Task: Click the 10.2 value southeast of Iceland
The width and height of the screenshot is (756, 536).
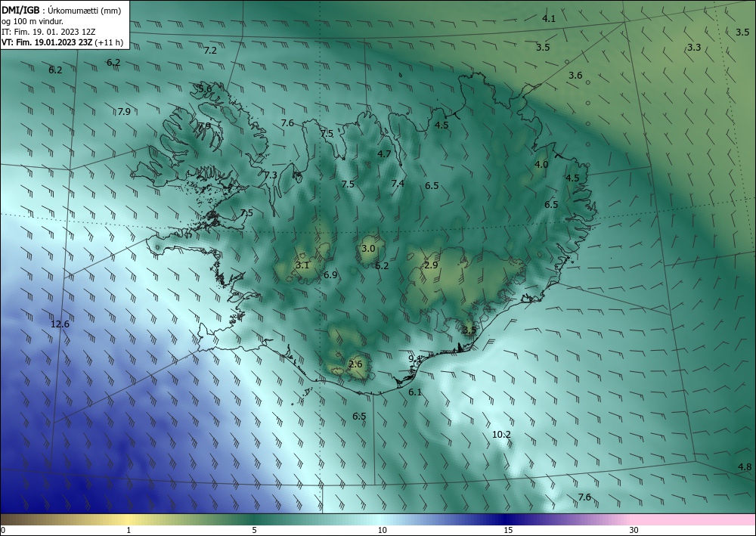Action: tap(501, 434)
